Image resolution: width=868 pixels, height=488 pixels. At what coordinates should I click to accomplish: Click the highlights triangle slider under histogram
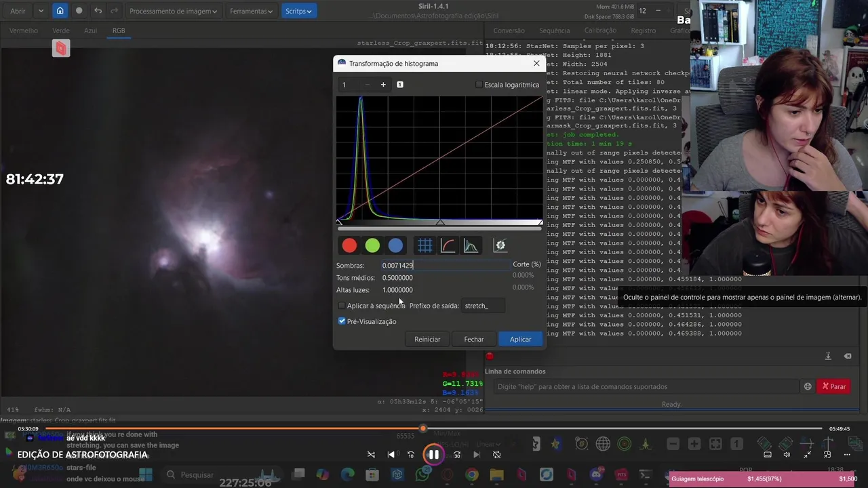540,222
